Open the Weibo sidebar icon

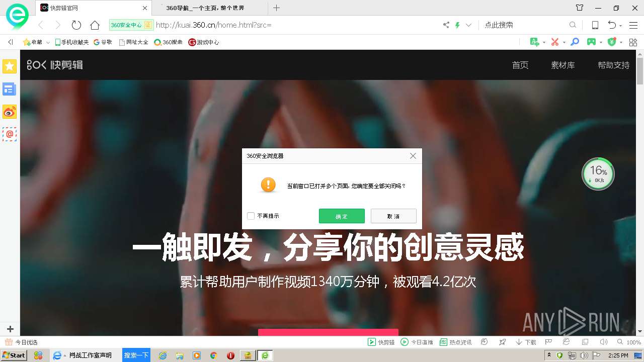[x=10, y=112]
